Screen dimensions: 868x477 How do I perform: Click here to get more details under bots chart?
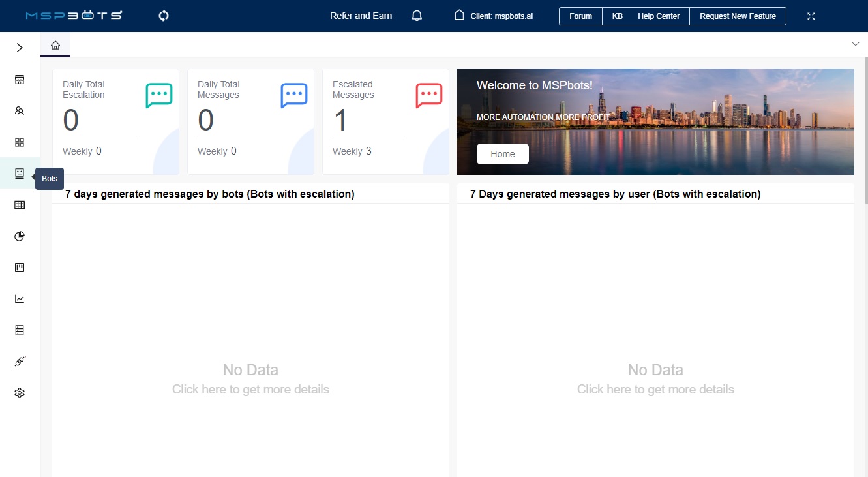tap(250, 389)
